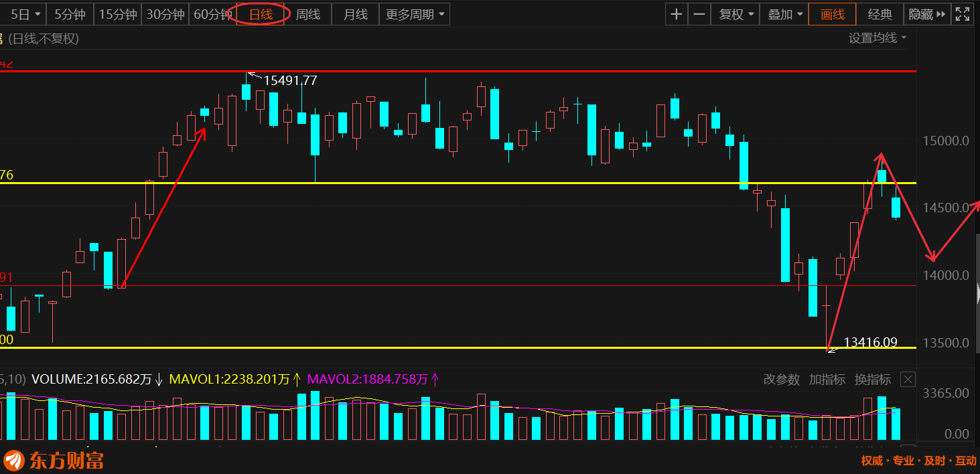Image resolution: width=980 pixels, height=474 pixels.
Task: Open the 叠加 overlay dropdown
Action: (x=784, y=14)
